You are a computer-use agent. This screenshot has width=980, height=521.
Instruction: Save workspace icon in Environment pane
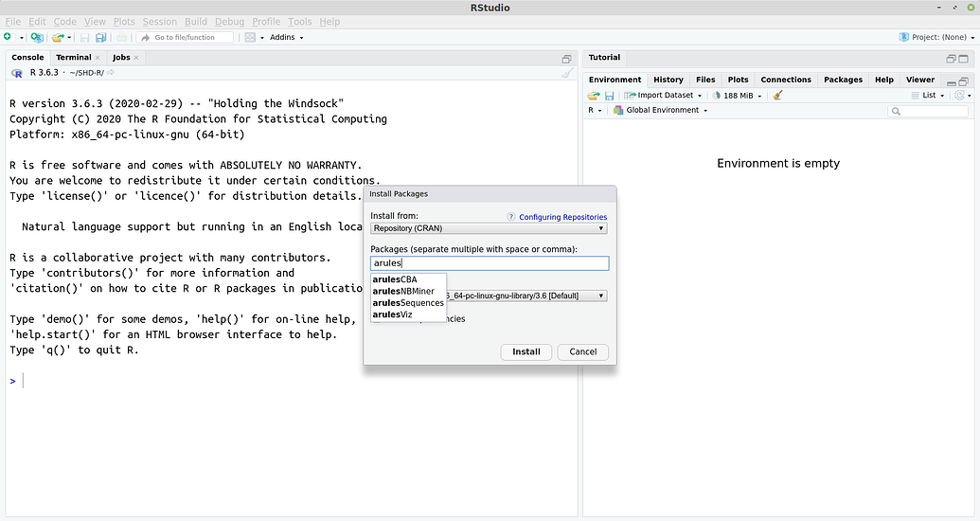point(610,96)
